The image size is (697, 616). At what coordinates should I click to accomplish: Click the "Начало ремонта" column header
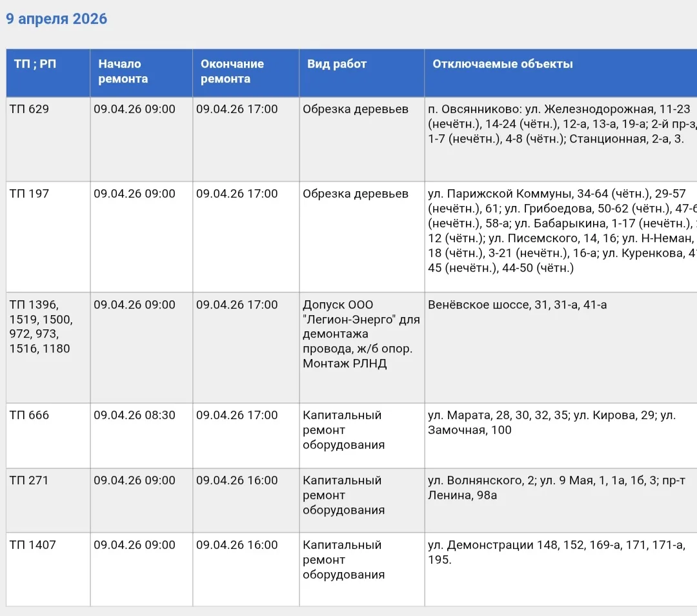click(123, 72)
